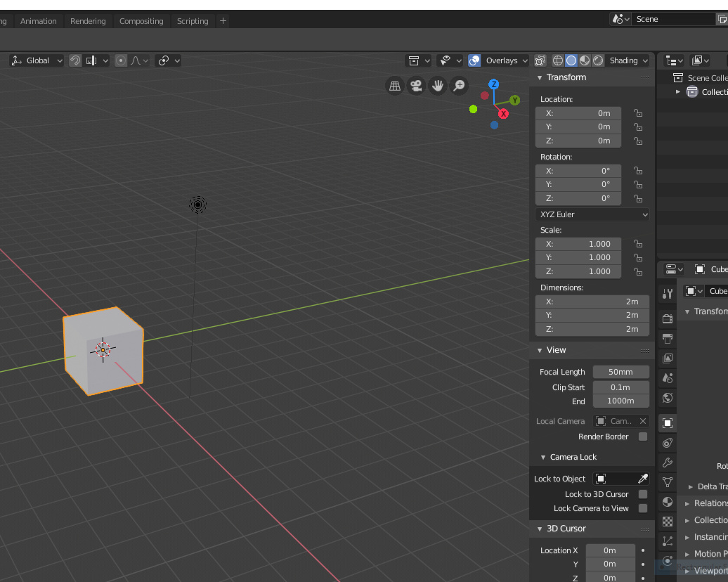Select the World Properties globe icon

tap(667, 398)
